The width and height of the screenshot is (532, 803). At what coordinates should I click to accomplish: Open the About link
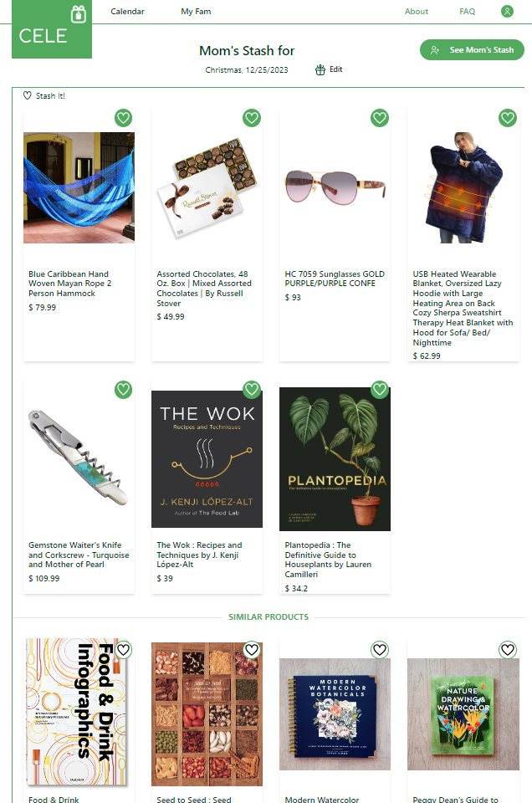coord(417,11)
